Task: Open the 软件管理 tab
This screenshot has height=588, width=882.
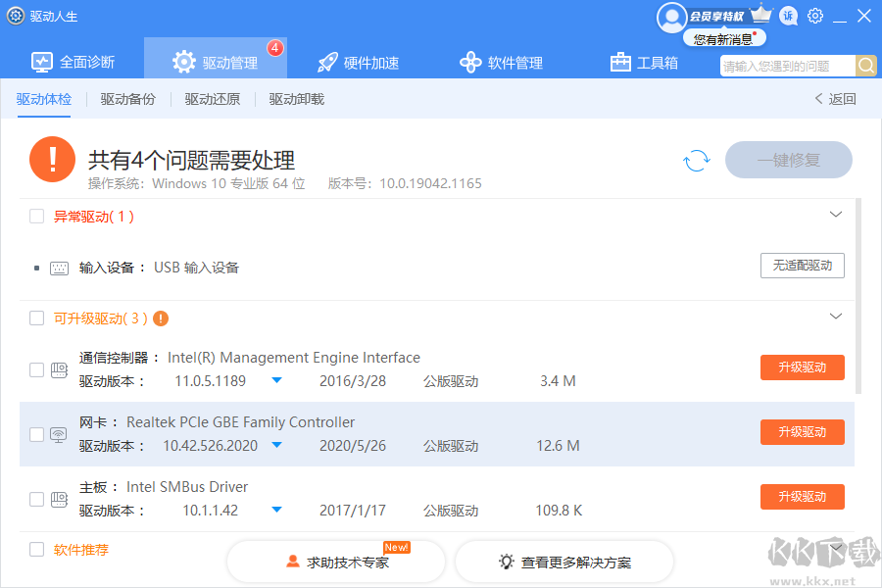Action: point(501,63)
